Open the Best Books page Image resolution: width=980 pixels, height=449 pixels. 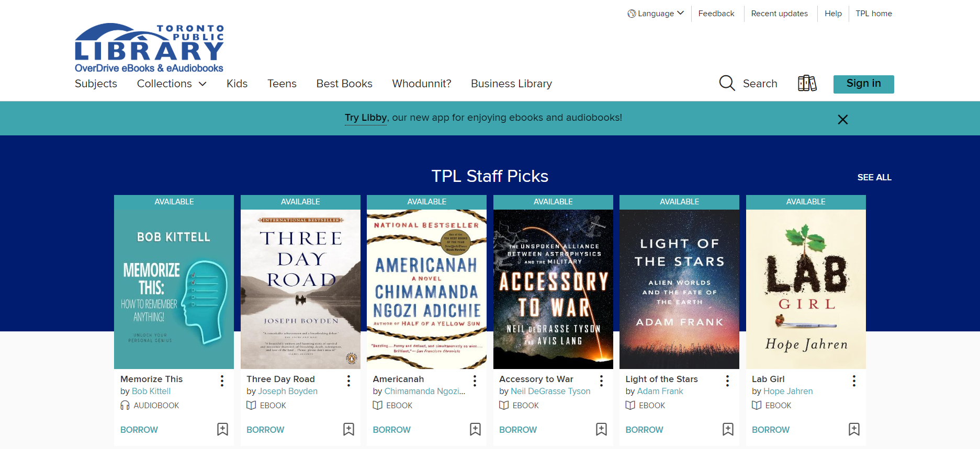coord(344,84)
